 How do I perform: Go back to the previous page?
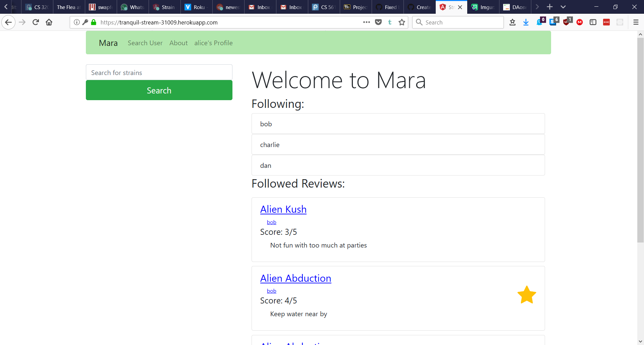(8, 22)
